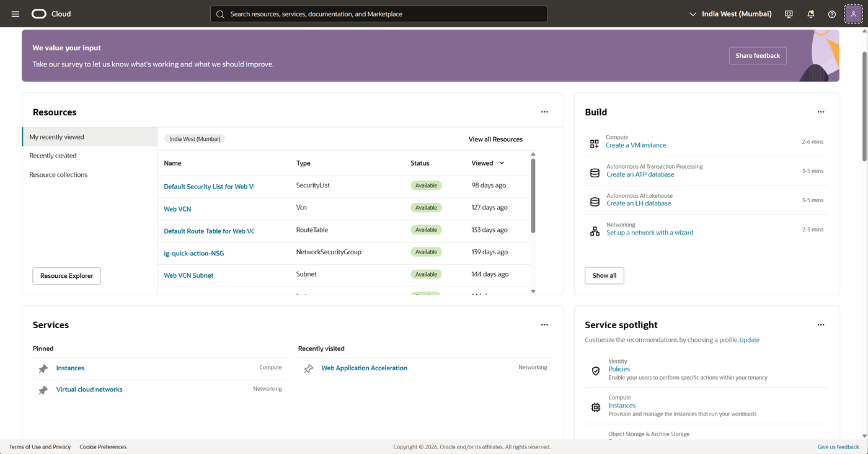868x454 pixels.
Task: Open the Build panel more options ellipsis
Action: tap(821, 112)
